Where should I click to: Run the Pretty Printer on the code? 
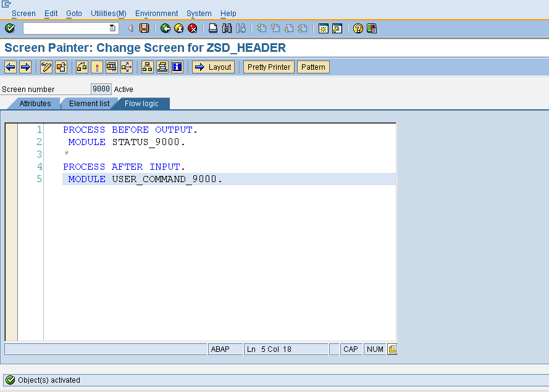click(x=268, y=67)
